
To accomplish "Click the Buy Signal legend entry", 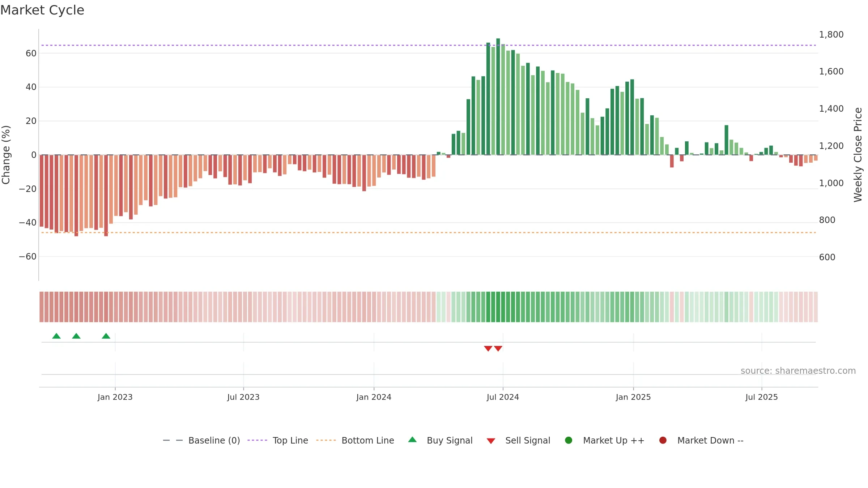I will 440,440.
